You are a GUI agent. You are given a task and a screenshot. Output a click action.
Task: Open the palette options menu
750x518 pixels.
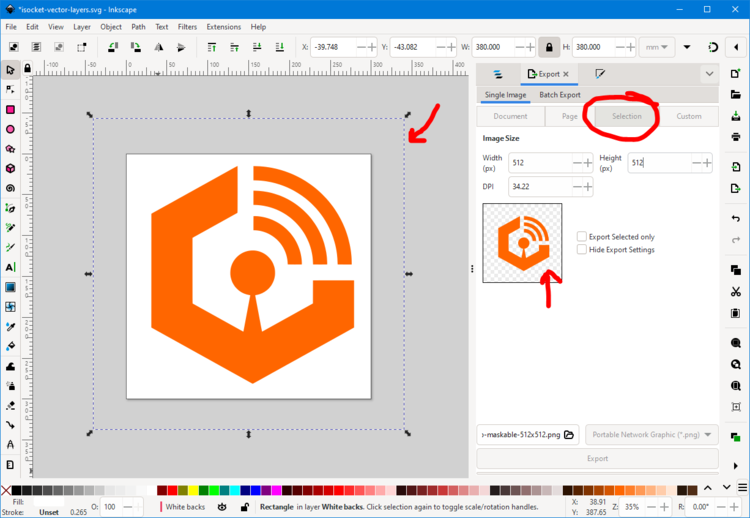pyautogui.click(x=742, y=487)
